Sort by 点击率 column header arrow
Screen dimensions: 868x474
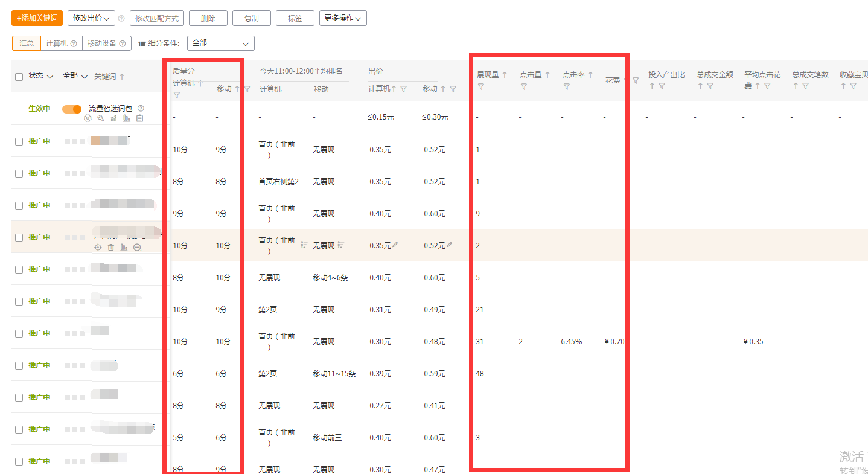(x=590, y=75)
